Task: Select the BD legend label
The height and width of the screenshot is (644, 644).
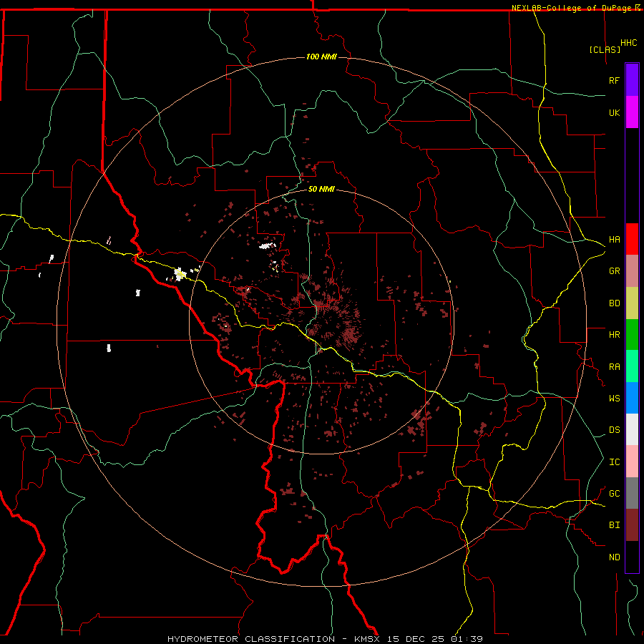Action: click(614, 303)
